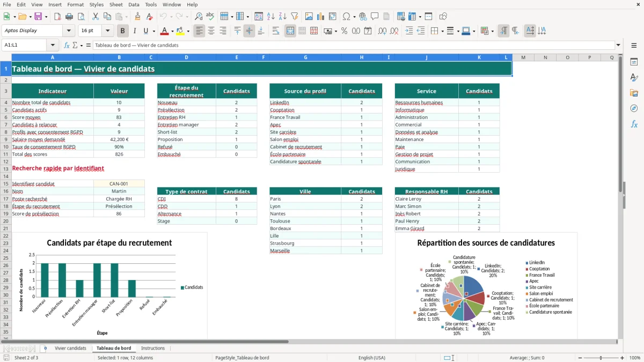The width and height of the screenshot is (644, 362).
Task: Select row 15 header
Action: coord(6,183)
